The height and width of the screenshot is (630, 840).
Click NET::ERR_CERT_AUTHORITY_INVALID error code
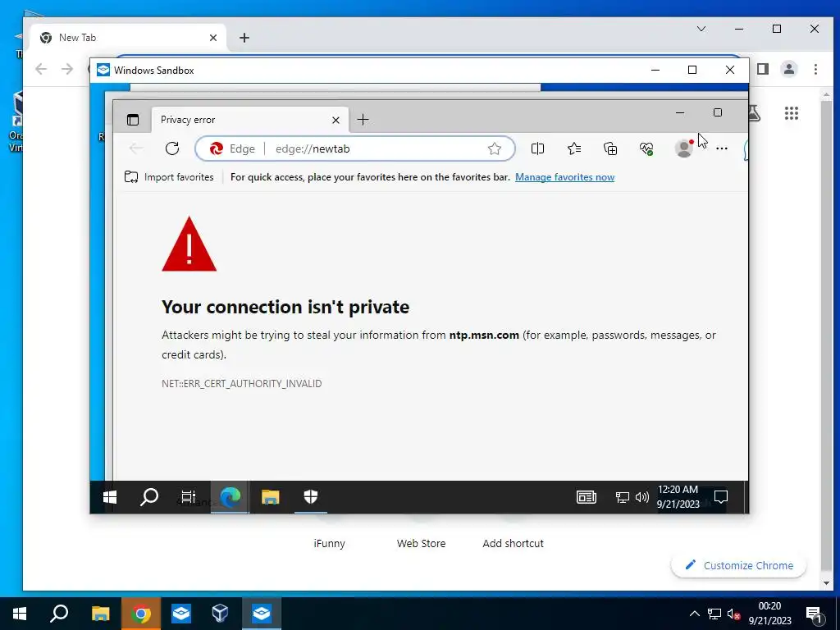click(242, 384)
